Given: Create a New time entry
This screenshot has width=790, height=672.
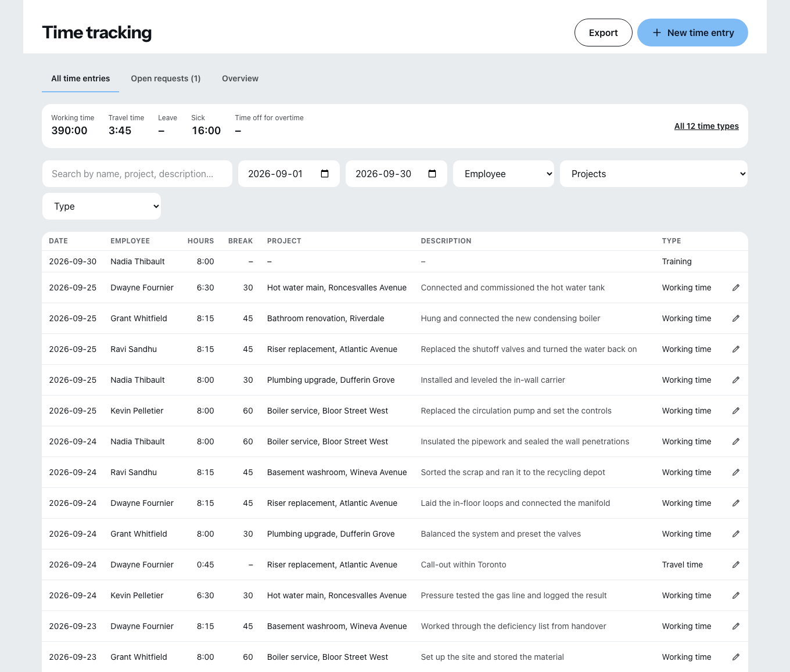Looking at the screenshot, I should pyautogui.click(x=692, y=33).
